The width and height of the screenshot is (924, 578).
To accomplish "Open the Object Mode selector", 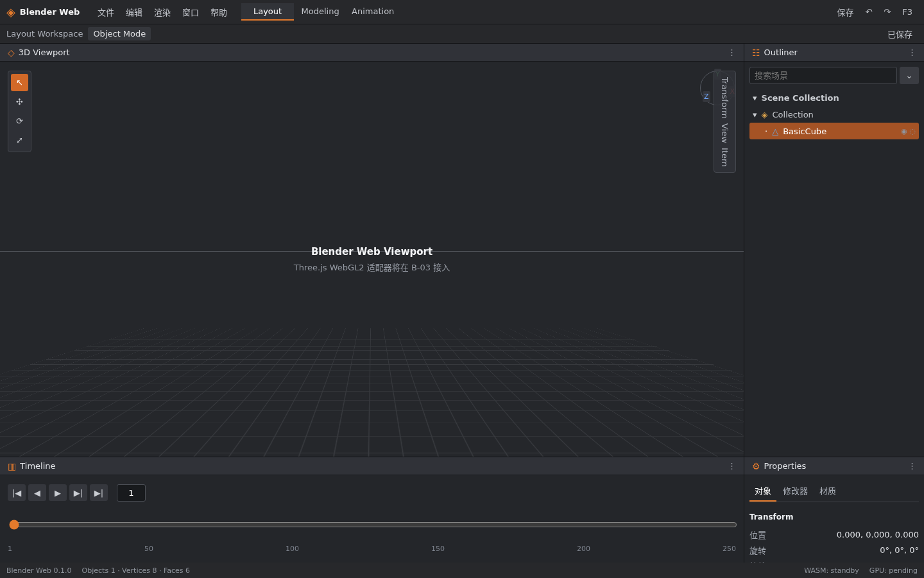I will [x=119, y=34].
